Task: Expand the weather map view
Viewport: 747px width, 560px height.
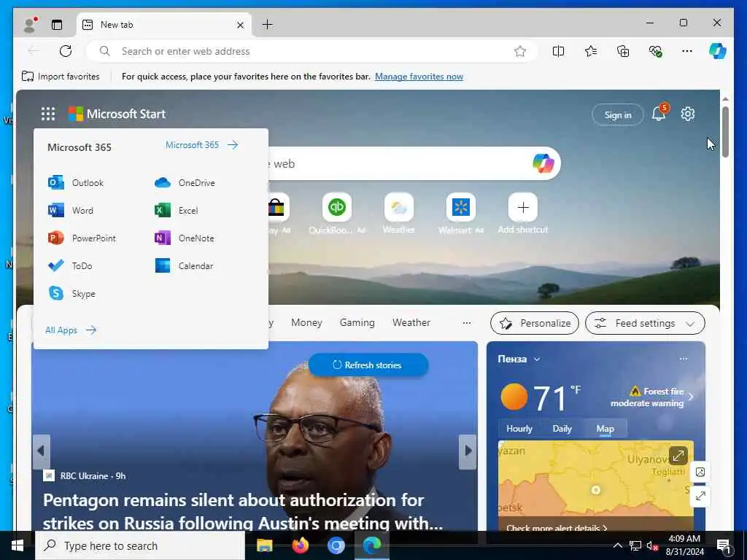Action: coord(678,456)
